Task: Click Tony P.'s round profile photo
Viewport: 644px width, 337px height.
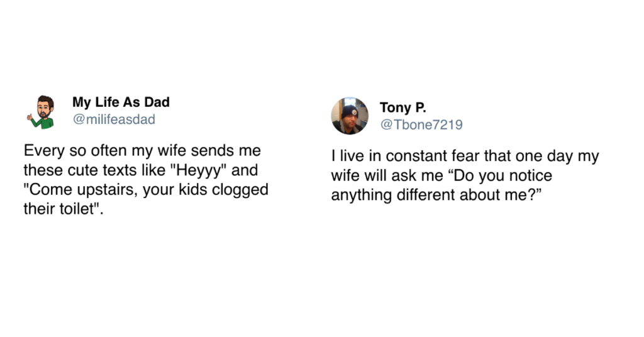Action: (x=350, y=116)
